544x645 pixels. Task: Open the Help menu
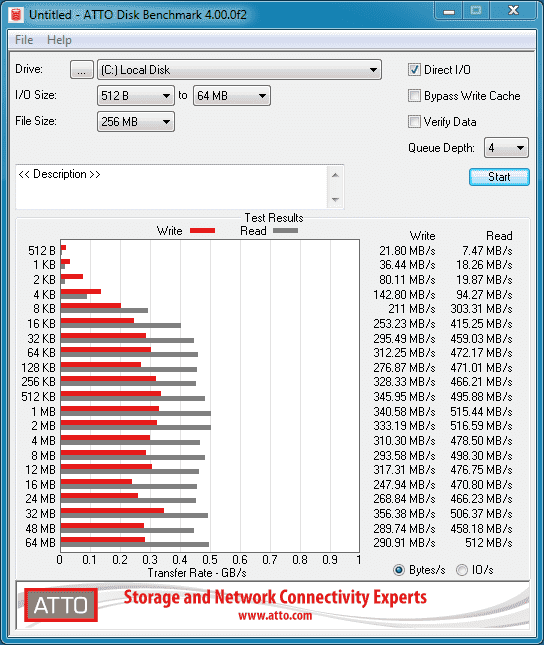pyautogui.click(x=59, y=40)
